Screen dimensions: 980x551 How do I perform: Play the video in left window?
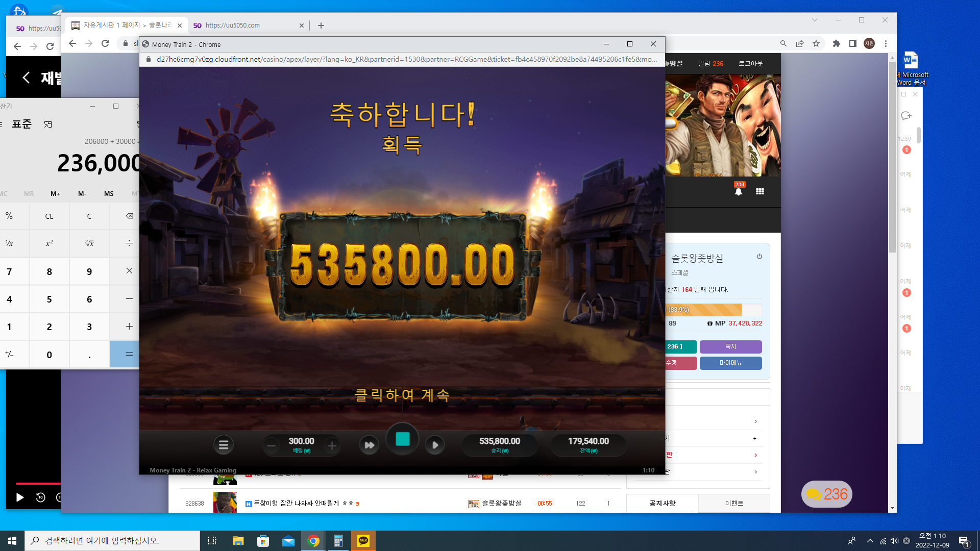tap(20, 497)
